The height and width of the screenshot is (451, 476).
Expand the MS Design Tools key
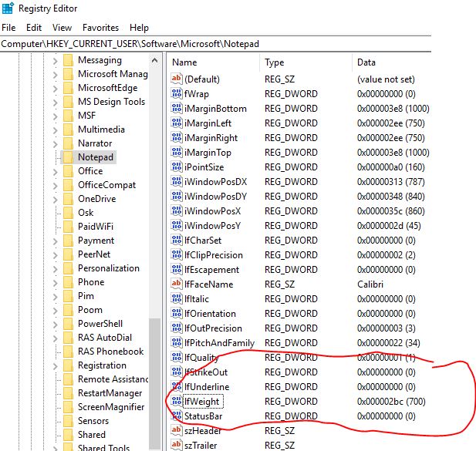click(55, 103)
